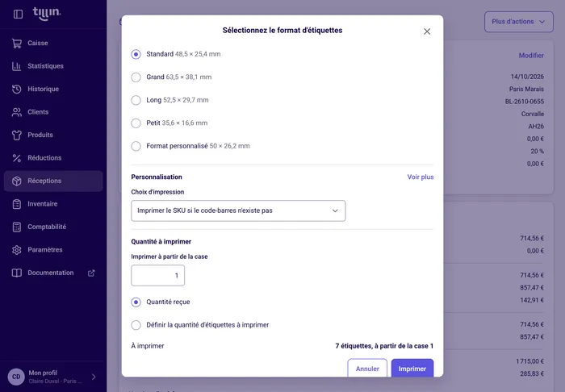Open the Réceptions section
This screenshot has width=565, height=392.
53,181
